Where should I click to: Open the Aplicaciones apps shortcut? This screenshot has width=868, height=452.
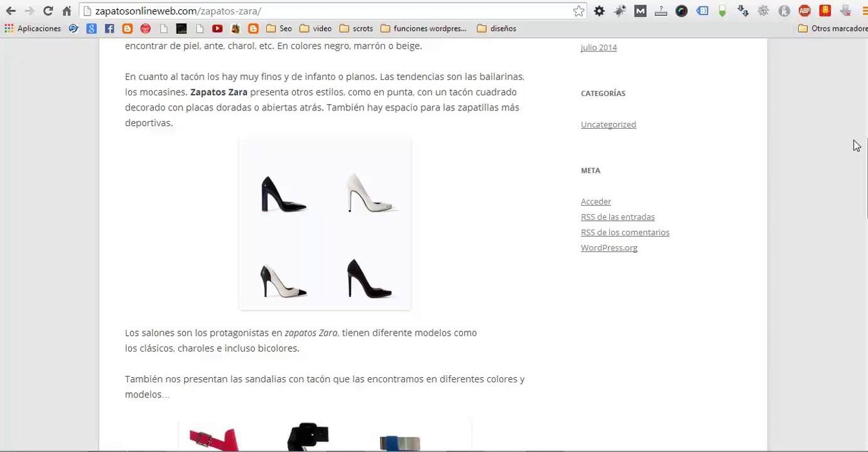click(33, 28)
